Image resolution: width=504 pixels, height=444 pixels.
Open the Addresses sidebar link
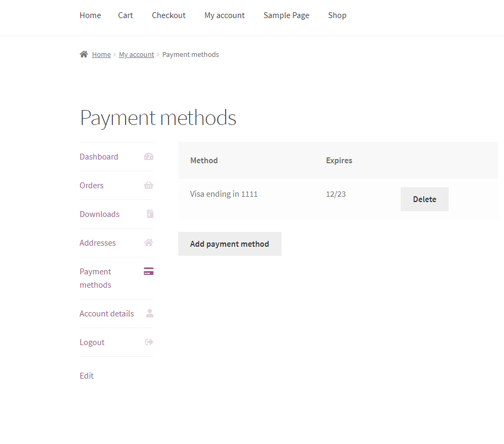coord(98,242)
